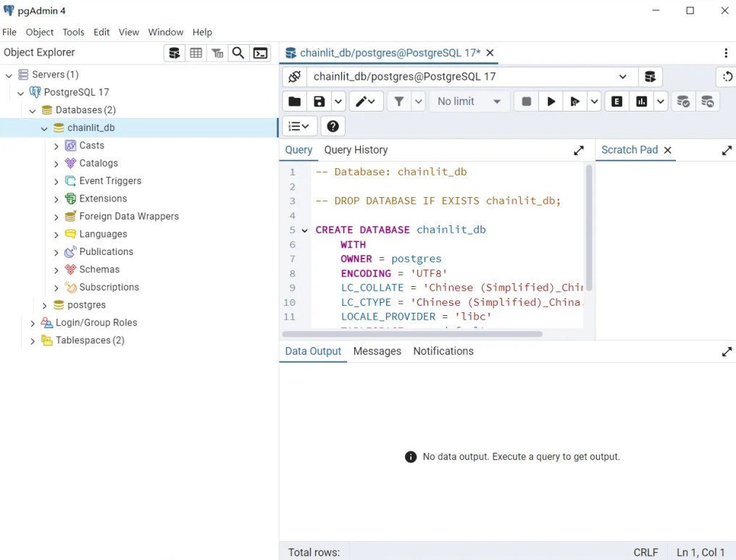Maximize the Scratch Pad panel
736x560 pixels.
tap(727, 150)
